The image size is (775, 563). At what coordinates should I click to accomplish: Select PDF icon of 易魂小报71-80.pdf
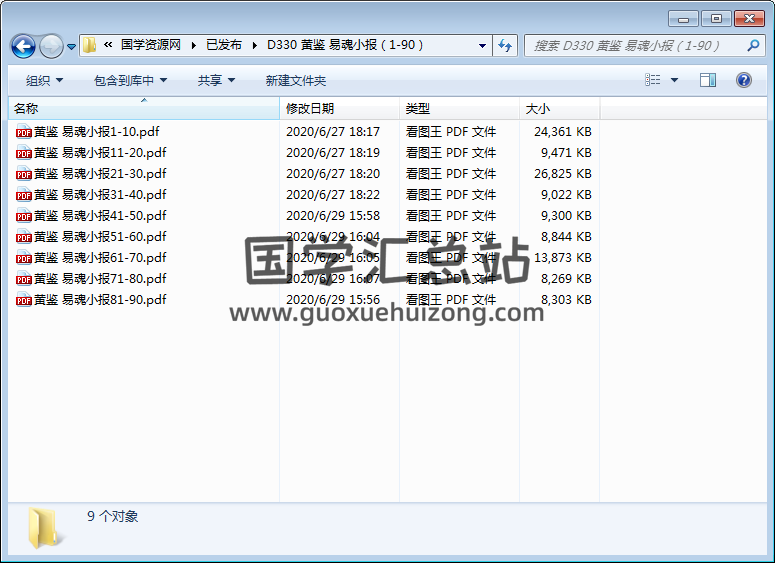[23, 278]
